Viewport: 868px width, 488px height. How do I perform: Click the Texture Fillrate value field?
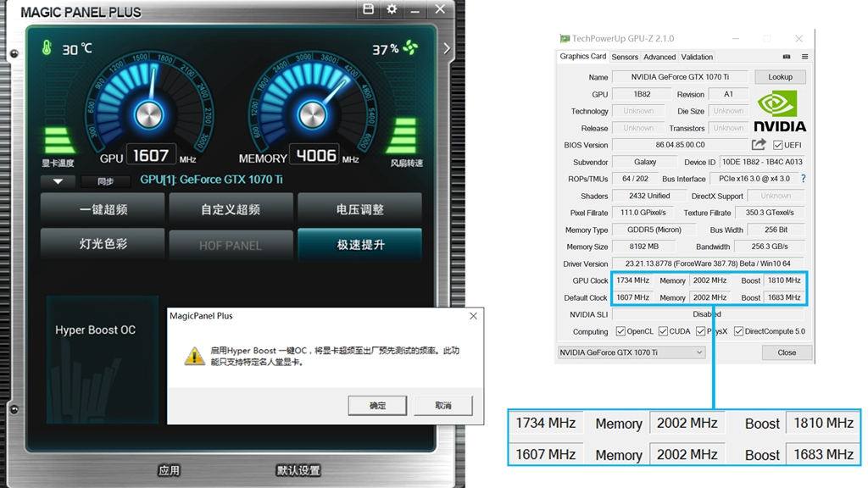[x=770, y=213]
